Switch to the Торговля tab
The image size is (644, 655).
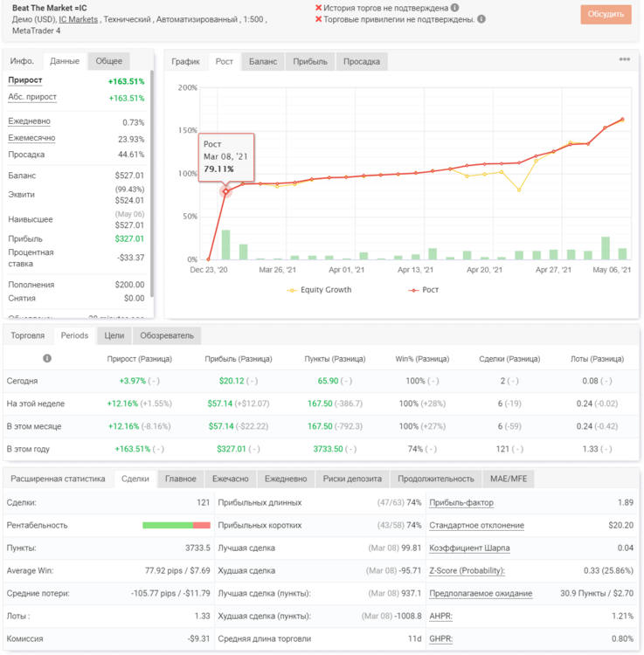click(28, 335)
